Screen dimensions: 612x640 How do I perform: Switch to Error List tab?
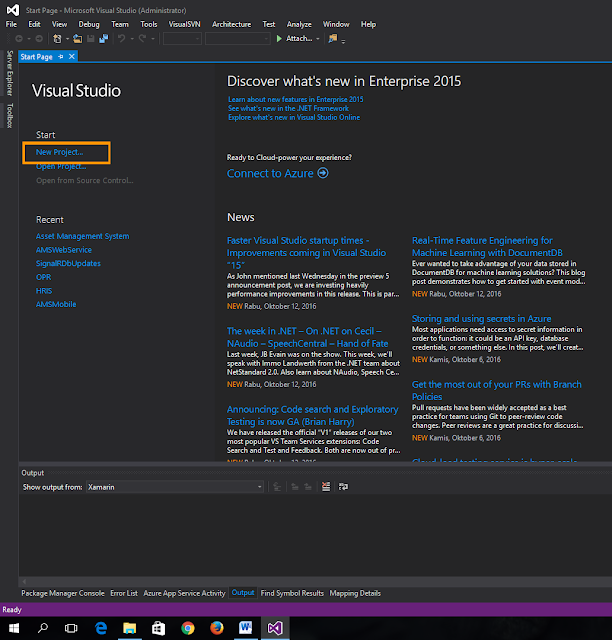tap(124, 593)
